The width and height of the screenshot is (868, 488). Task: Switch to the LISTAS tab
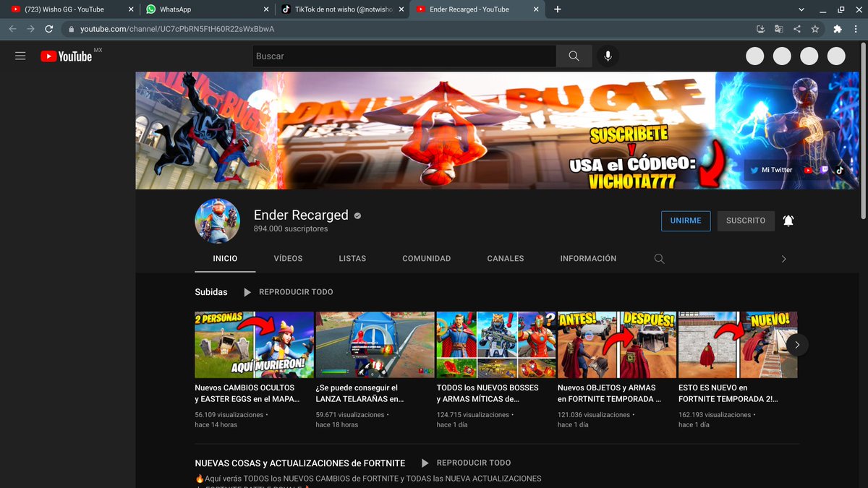(352, 258)
